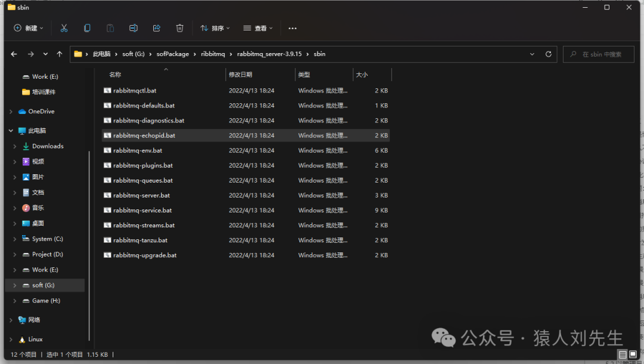Viewport: 644px width, 364px height.
Task: Click rabbitmq_server-3.9.15 breadcrumb segment
Action: point(269,54)
